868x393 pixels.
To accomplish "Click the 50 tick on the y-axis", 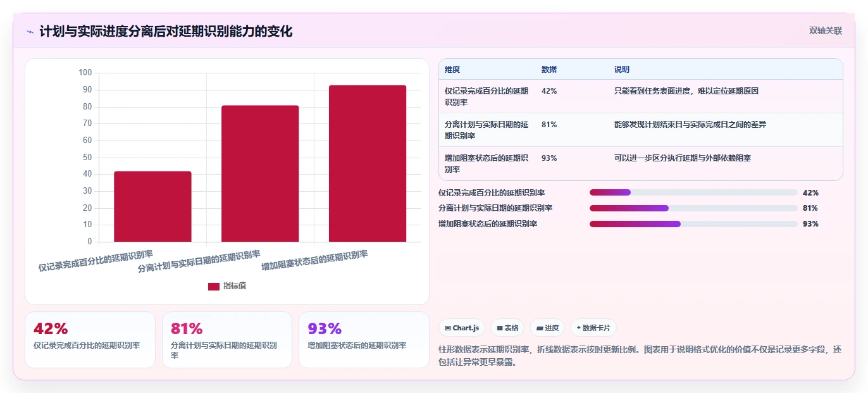I will (87, 157).
